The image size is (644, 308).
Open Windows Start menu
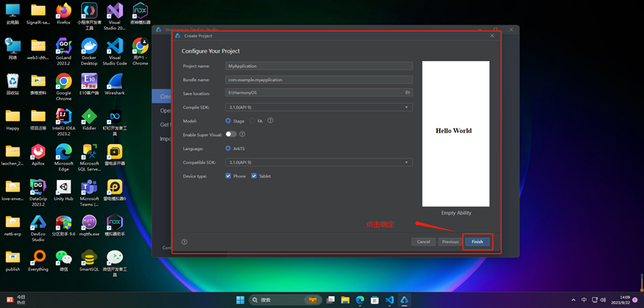pyautogui.click(x=240, y=300)
